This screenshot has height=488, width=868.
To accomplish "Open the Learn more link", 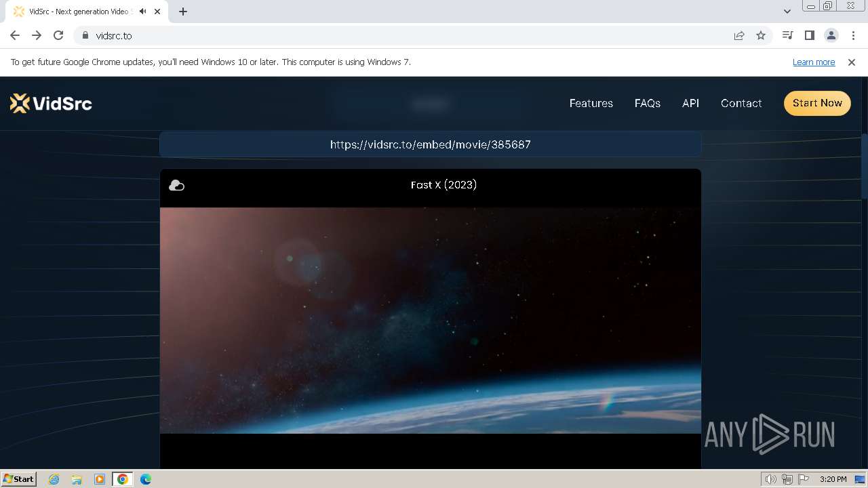I will (814, 62).
